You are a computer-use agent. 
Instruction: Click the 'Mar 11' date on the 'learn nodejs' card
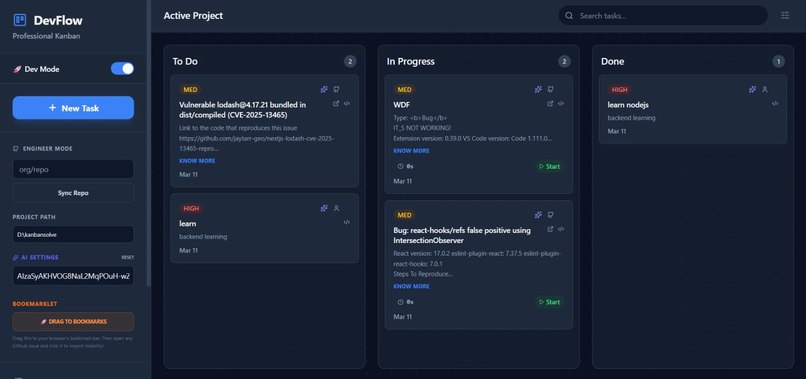(617, 131)
